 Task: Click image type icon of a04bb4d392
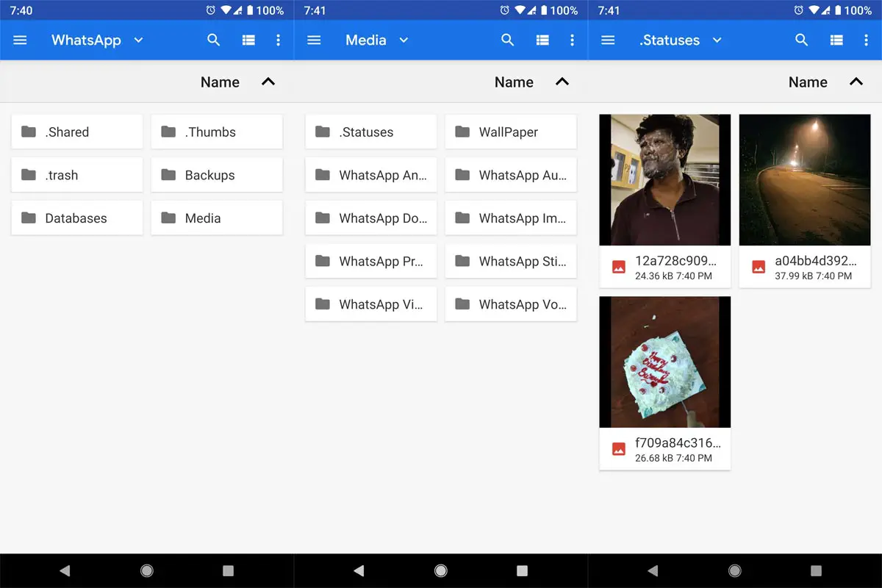759,267
